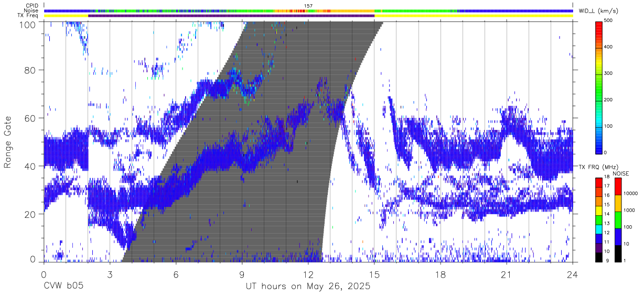Click the '1000' label in NOISE legend
Image resolution: width=644 pixels, height=297 pixels.
tap(629, 210)
